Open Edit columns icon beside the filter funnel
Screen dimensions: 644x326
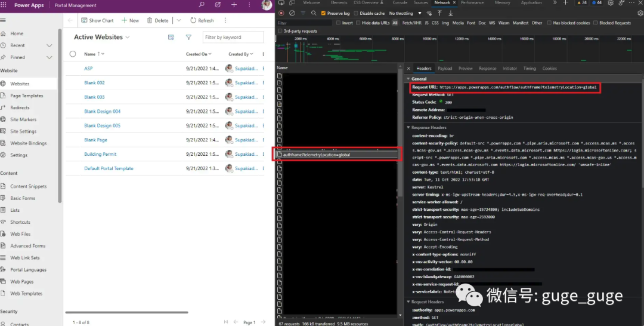pos(171,37)
